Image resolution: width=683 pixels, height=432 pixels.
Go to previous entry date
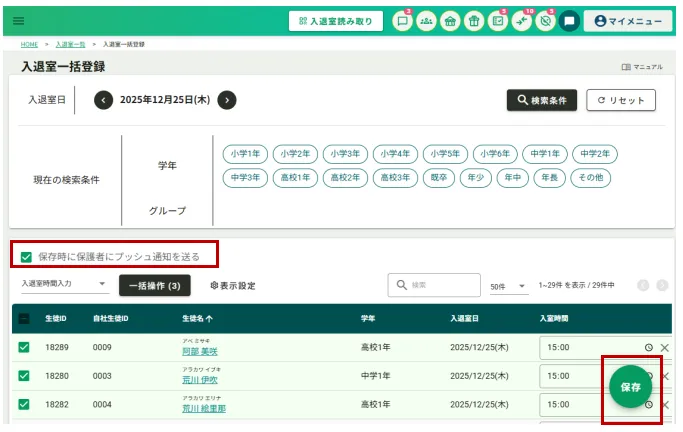pyautogui.click(x=104, y=100)
